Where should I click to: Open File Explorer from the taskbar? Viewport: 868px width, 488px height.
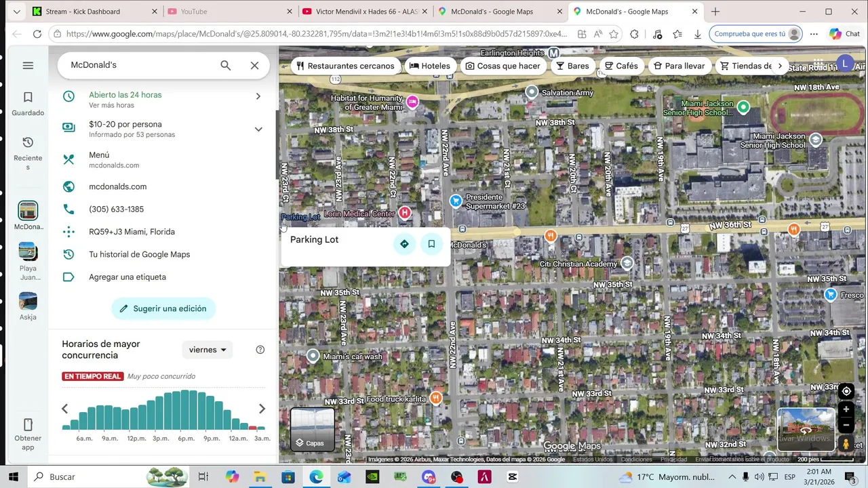tap(260, 476)
